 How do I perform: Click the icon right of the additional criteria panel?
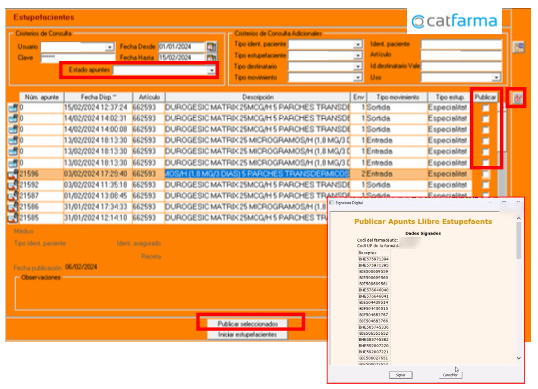pyautogui.click(x=519, y=47)
